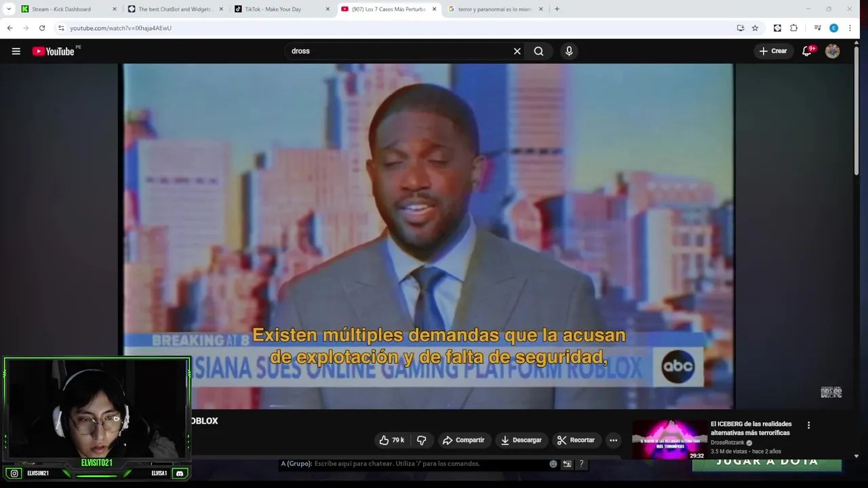Click the ICEBERG video thumbnail
The width and height of the screenshot is (868, 488).
pyautogui.click(x=669, y=440)
